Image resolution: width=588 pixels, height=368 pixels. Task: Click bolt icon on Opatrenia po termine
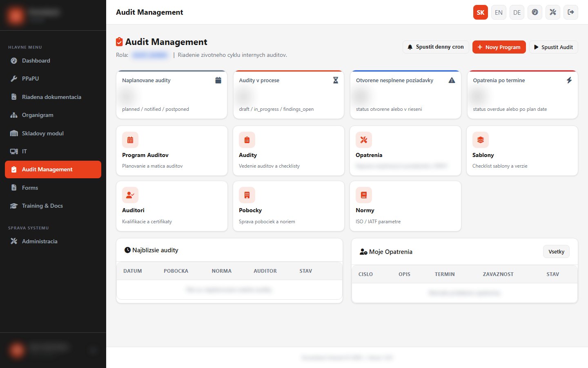pos(569,80)
